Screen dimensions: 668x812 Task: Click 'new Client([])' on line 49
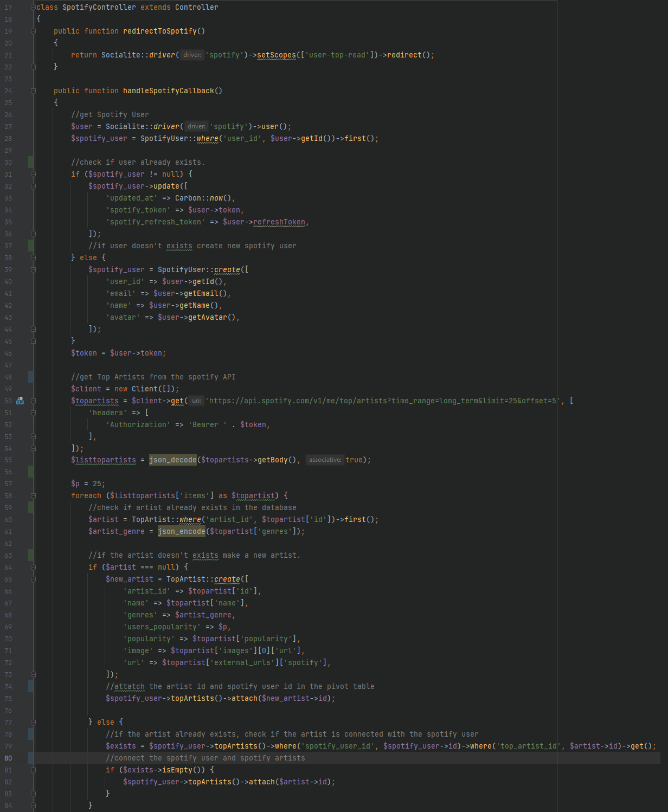145,389
